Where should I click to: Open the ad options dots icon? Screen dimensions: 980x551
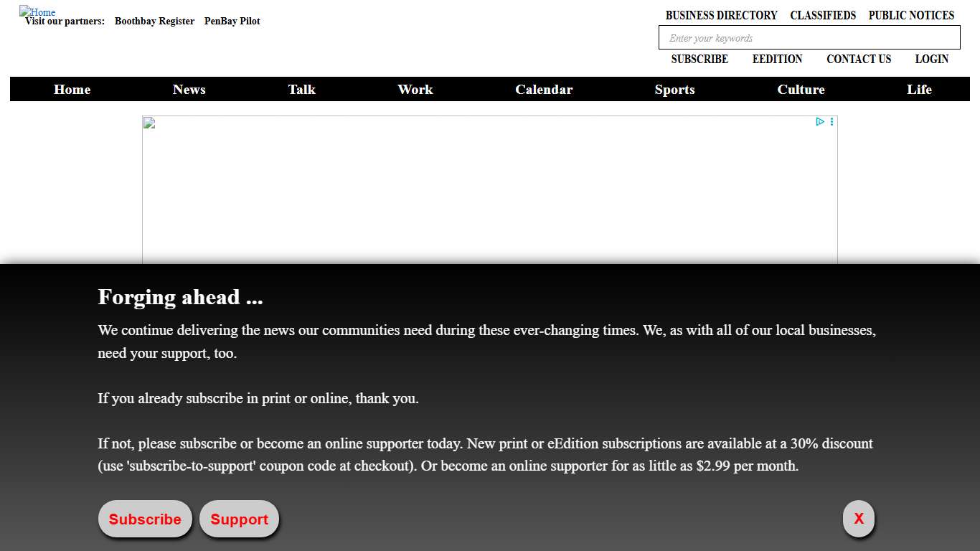(x=831, y=122)
